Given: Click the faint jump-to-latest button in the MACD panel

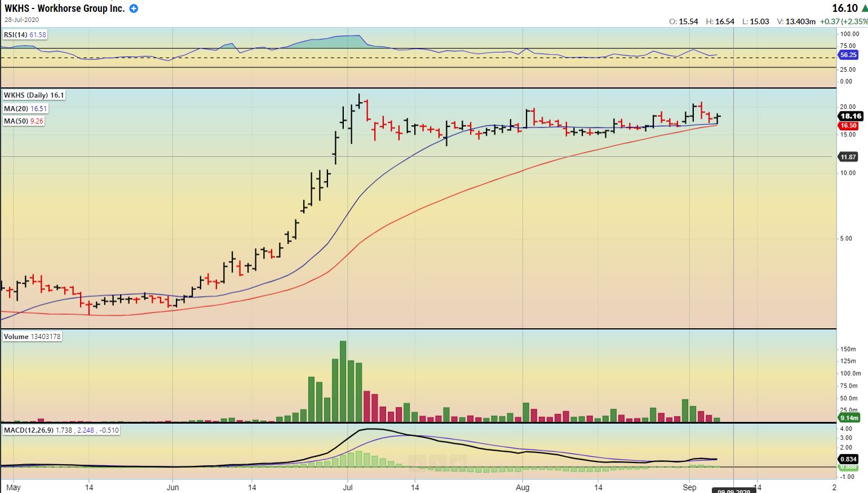Looking at the screenshot, I should coord(458,464).
